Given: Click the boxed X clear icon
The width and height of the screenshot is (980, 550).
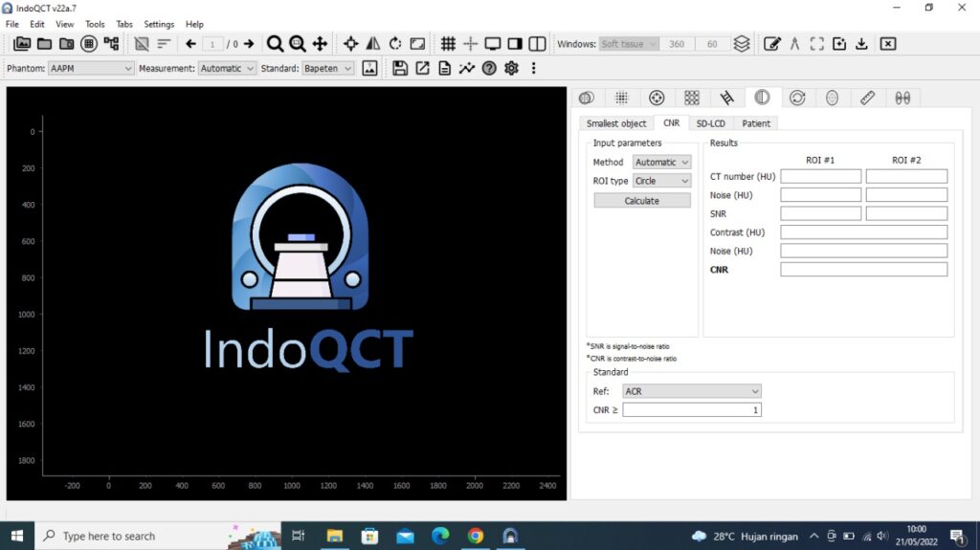Looking at the screenshot, I should click(x=888, y=44).
